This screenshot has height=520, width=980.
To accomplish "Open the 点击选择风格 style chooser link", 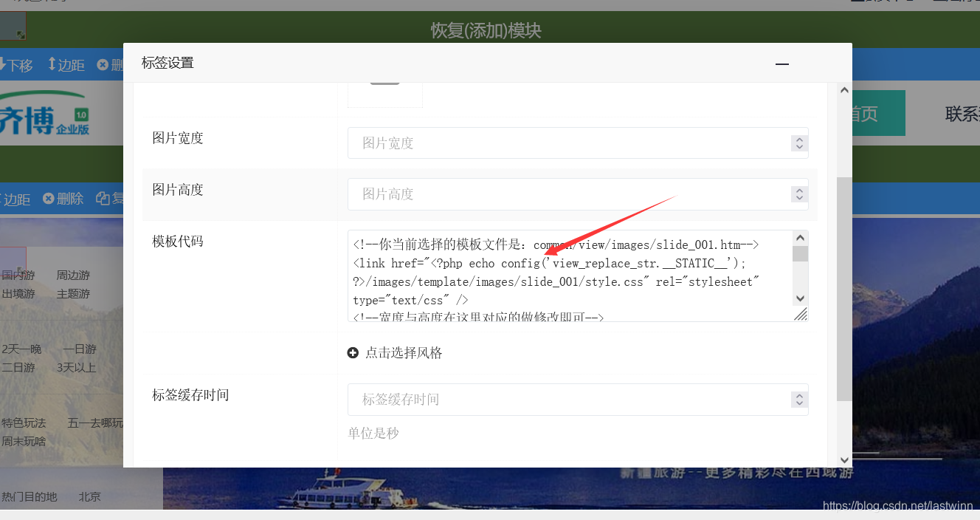I will (404, 353).
